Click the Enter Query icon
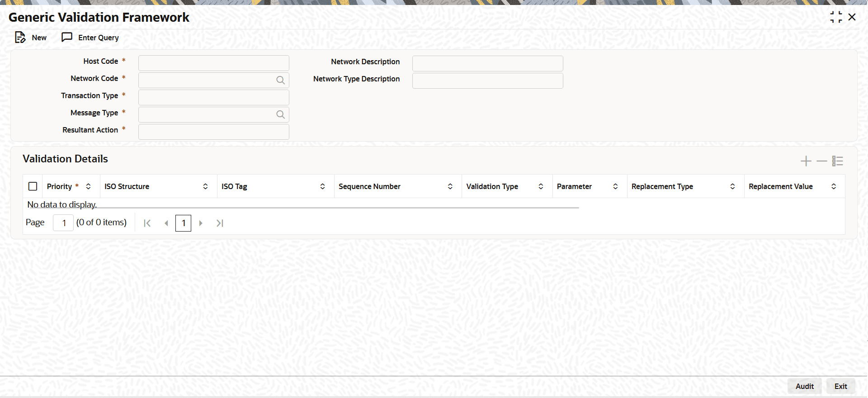The width and height of the screenshot is (868, 398). (67, 37)
